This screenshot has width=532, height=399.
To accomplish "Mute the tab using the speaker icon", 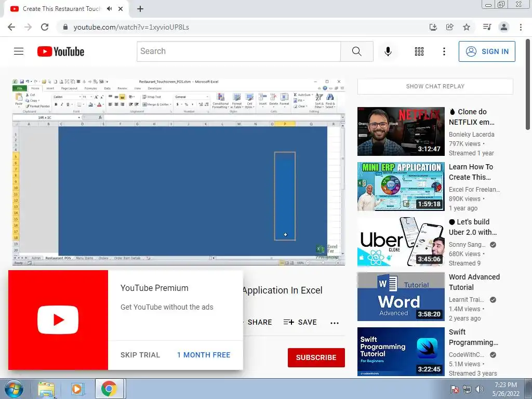I will pyautogui.click(x=109, y=9).
